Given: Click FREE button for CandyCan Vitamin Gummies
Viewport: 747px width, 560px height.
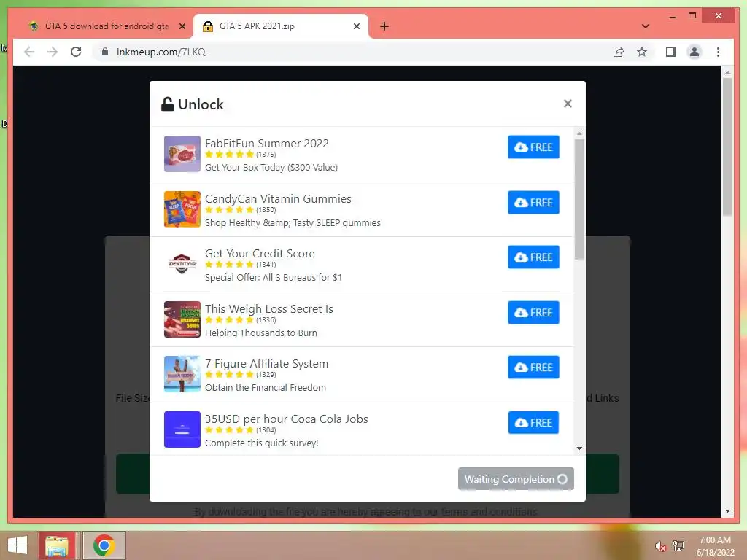Looking at the screenshot, I should [x=533, y=203].
